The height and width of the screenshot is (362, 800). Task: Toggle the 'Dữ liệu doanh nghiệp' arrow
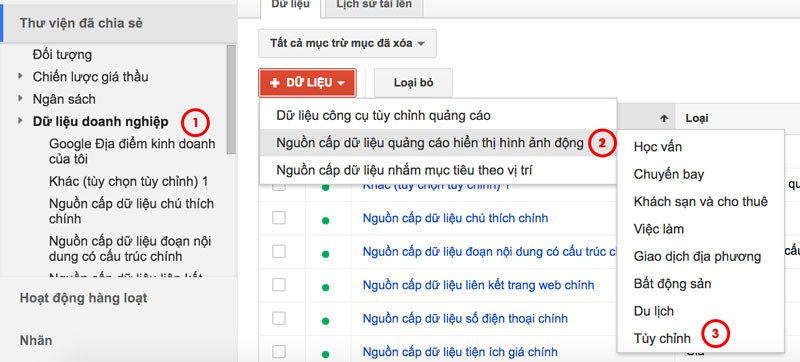(x=21, y=121)
